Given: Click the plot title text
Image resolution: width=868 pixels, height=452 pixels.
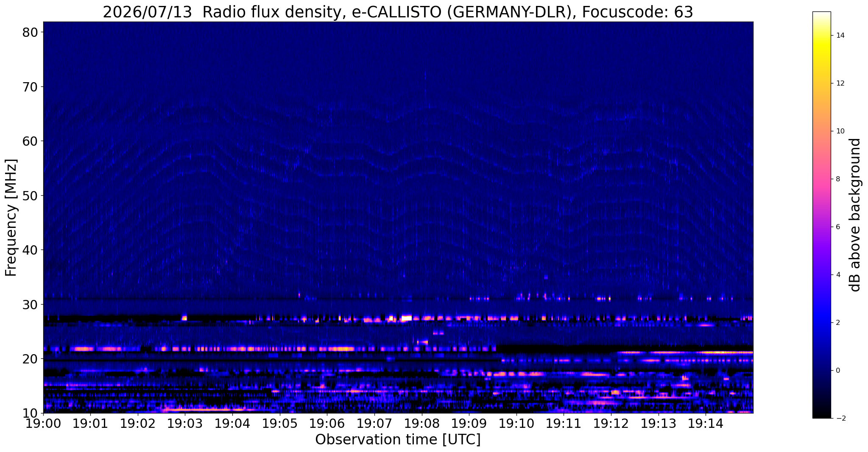Looking at the screenshot, I should [398, 12].
